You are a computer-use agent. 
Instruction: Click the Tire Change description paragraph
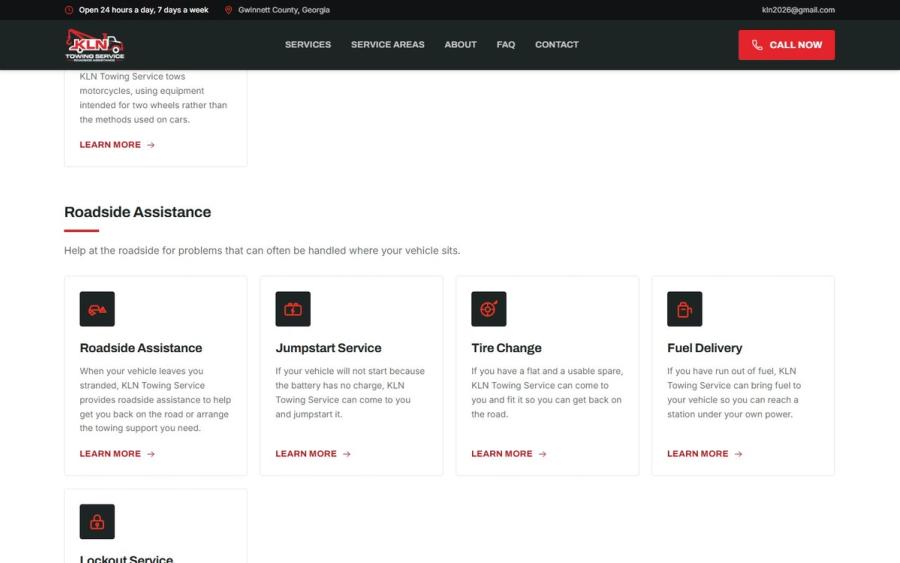(x=547, y=393)
